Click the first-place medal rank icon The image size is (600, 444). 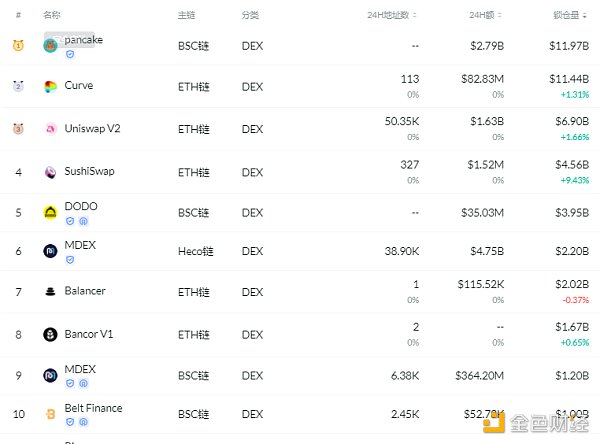(x=18, y=45)
